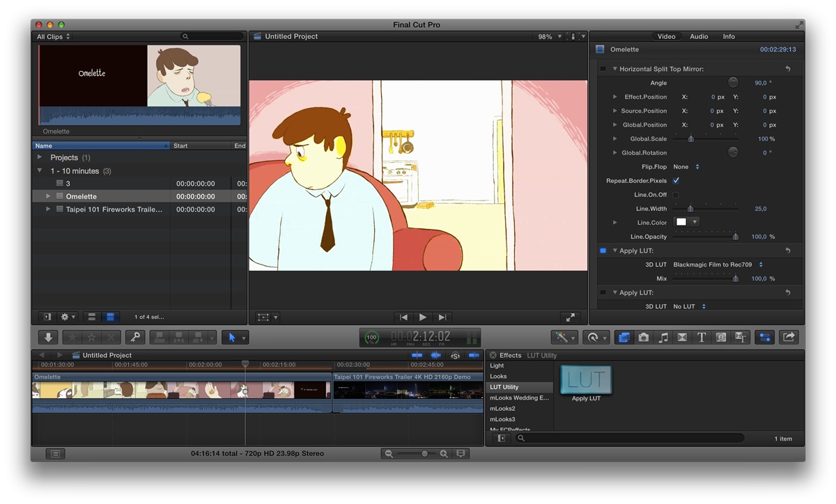Switch to the Info inspector tab

729,36
